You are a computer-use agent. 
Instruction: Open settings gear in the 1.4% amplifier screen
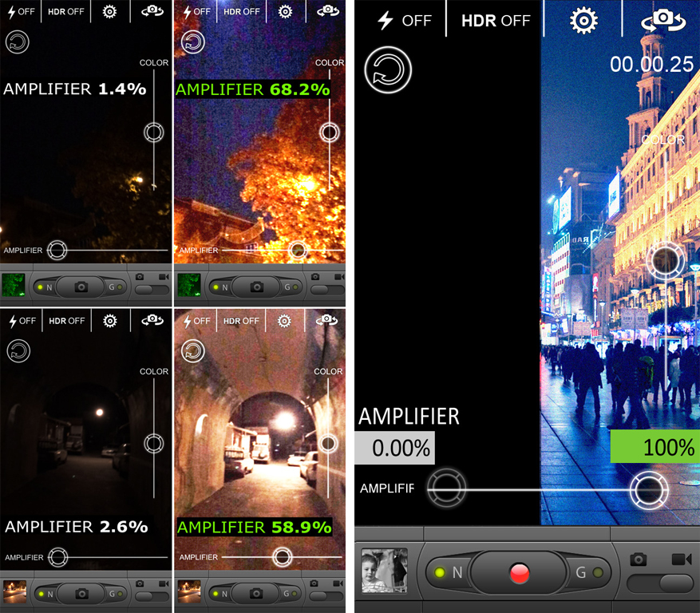(110, 11)
